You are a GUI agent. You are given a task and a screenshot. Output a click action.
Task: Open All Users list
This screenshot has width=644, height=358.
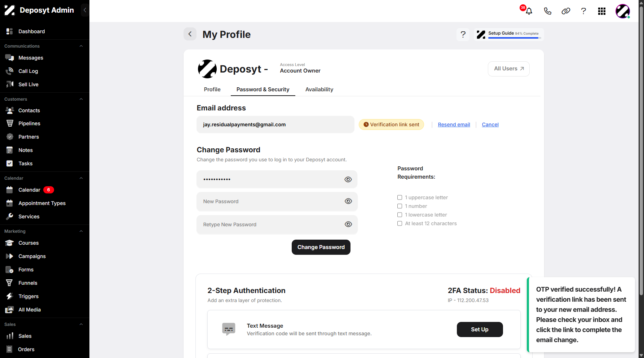pos(508,69)
